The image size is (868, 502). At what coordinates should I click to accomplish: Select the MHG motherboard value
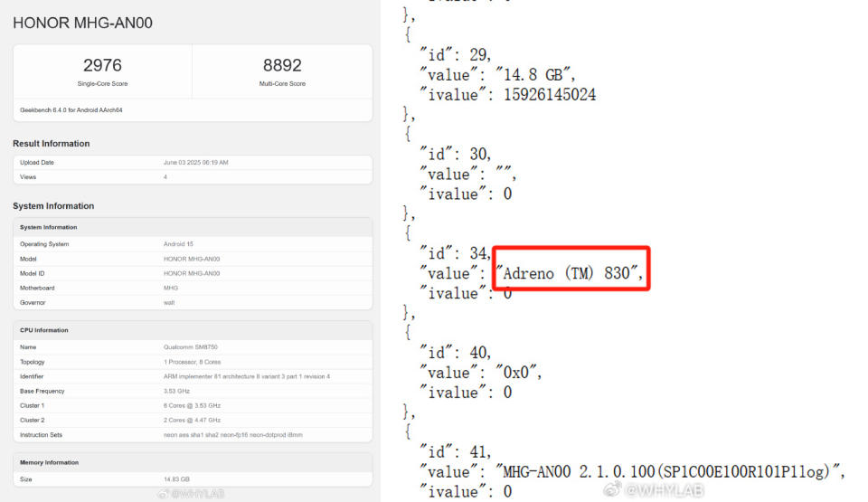coord(171,289)
